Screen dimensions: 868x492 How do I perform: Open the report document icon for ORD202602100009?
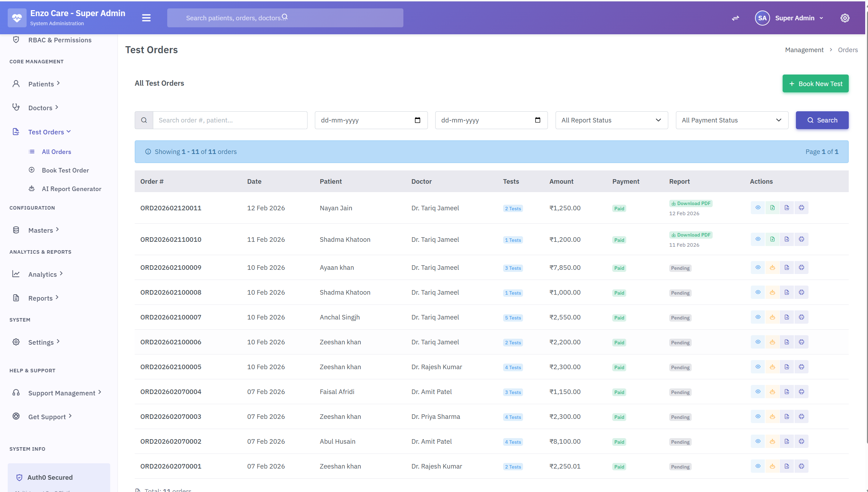(x=787, y=267)
